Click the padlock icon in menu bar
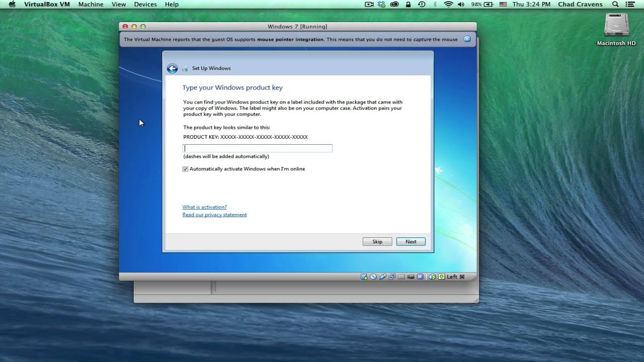 tap(408, 4)
